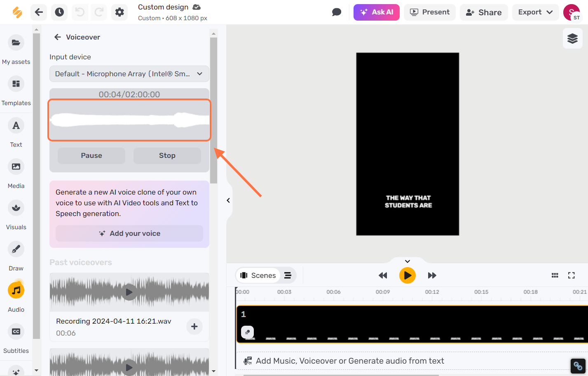Click voiceover panel scrollbar
This screenshot has height=376, width=588.
click(x=213, y=110)
